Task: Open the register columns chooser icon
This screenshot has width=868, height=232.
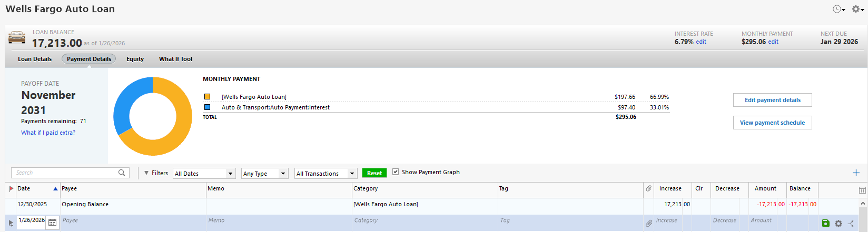Action: [x=862, y=190]
